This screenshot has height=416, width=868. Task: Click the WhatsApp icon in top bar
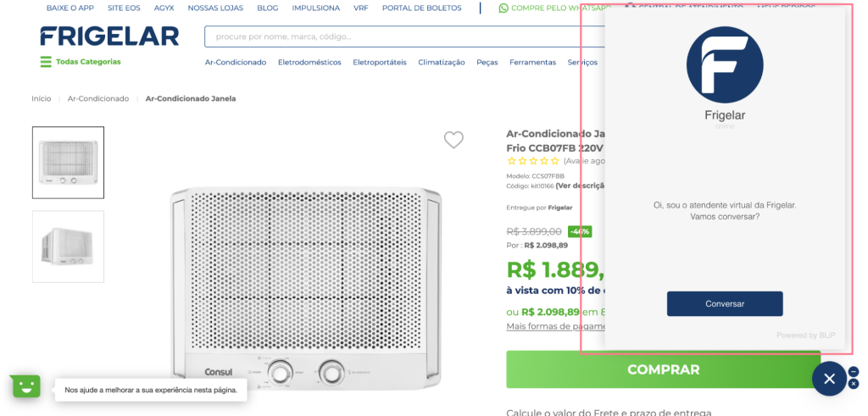click(x=504, y=8)
